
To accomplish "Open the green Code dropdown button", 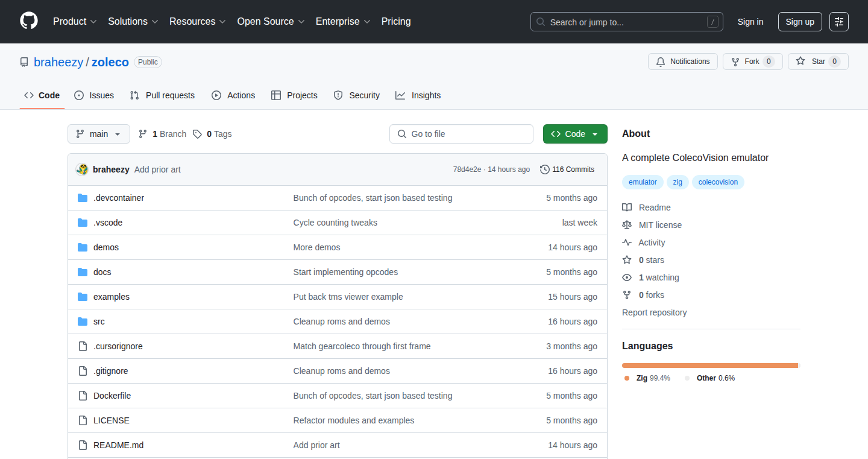I will pyautogui.click(x=575, y=134).
